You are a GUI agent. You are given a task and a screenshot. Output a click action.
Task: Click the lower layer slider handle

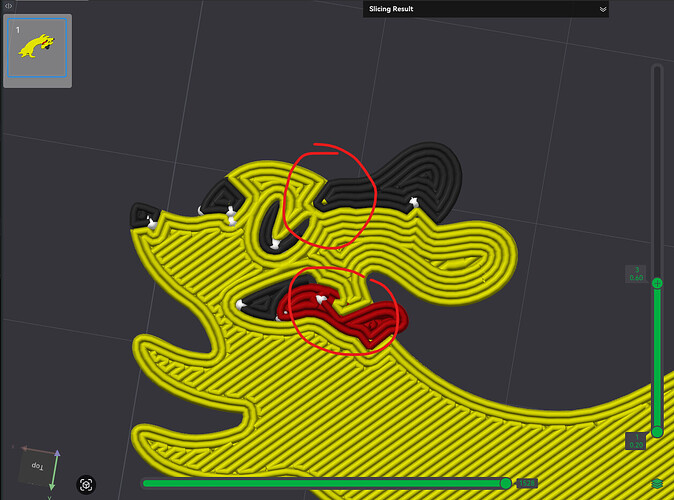[657, 431]
